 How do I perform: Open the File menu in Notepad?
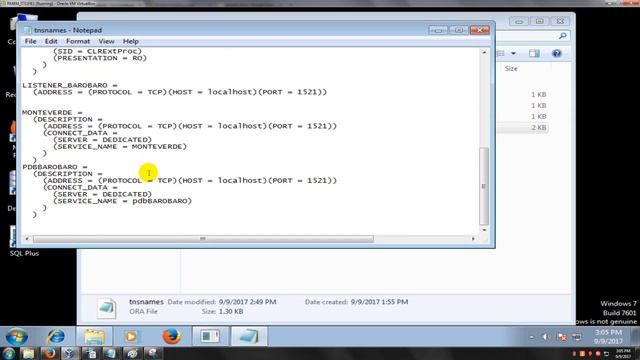30,41
